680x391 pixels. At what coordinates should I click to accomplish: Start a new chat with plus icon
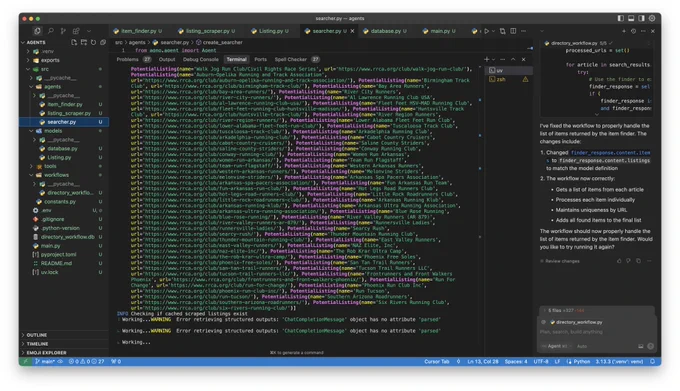[x=624, y=31]
